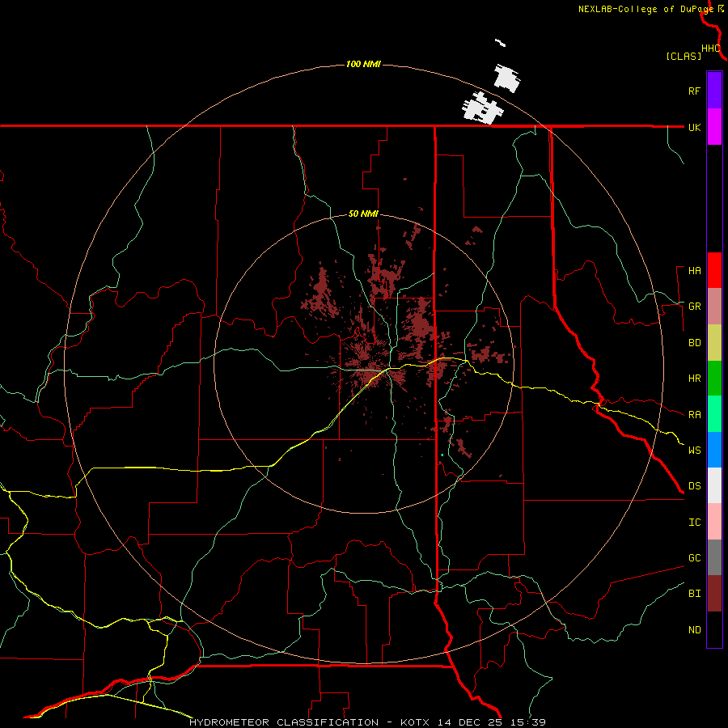Click the 'HR' legend label

(x=694, y=379)
